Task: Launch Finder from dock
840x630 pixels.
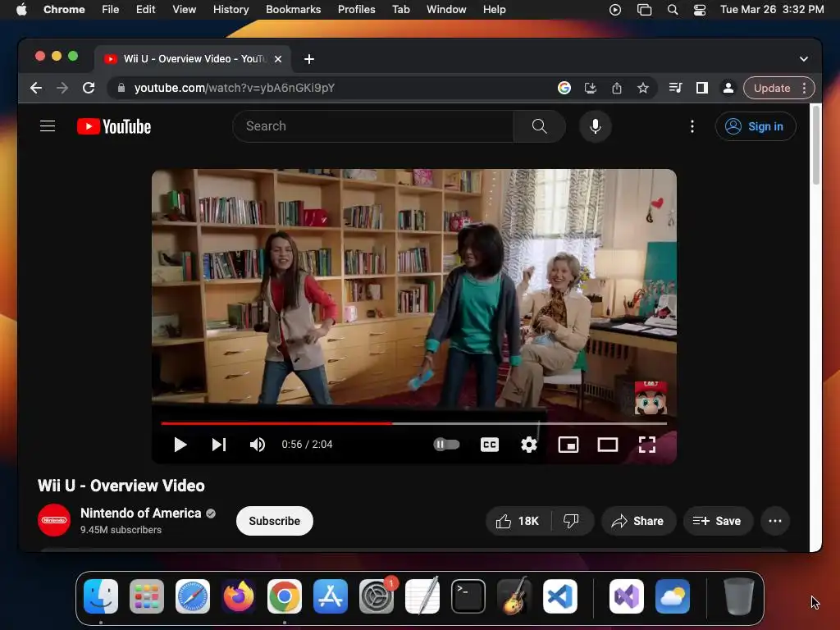Action: point(101,596)
